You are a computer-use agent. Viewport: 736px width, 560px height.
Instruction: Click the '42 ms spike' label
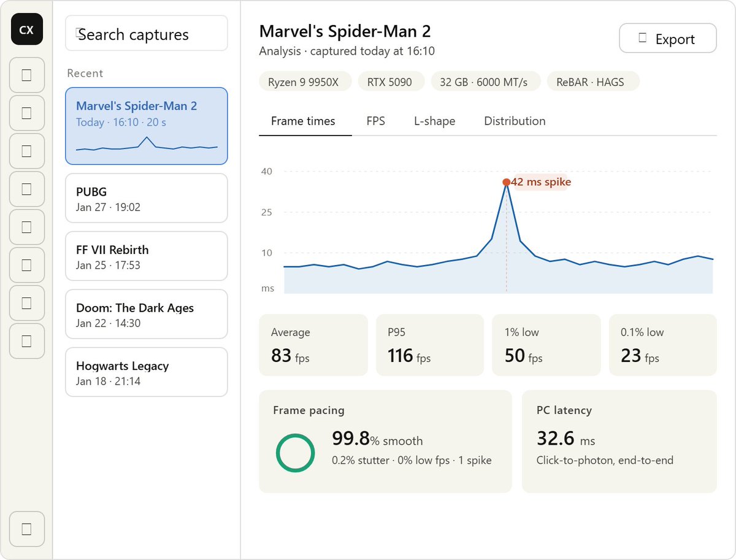click(x=541, y=182)
